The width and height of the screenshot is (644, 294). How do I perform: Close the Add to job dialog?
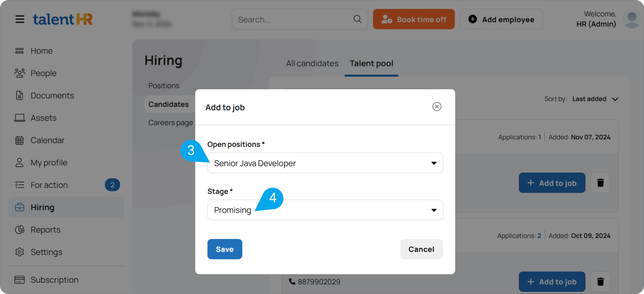(x=437, y=107)
